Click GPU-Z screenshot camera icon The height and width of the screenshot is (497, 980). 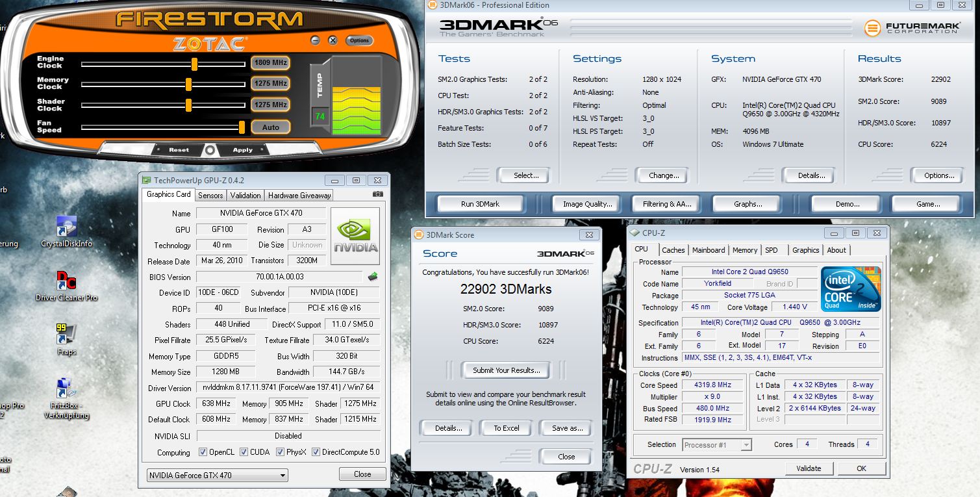[x=378, y=194]
